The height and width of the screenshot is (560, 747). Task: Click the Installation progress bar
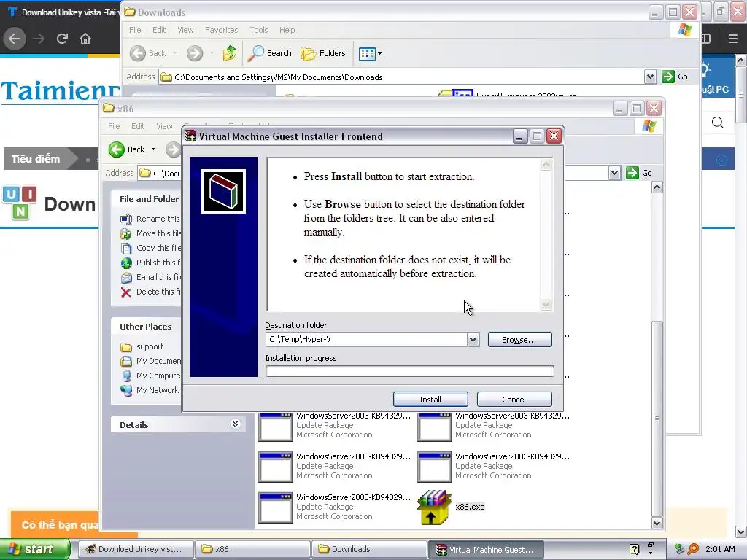click(x=410, y=371)
